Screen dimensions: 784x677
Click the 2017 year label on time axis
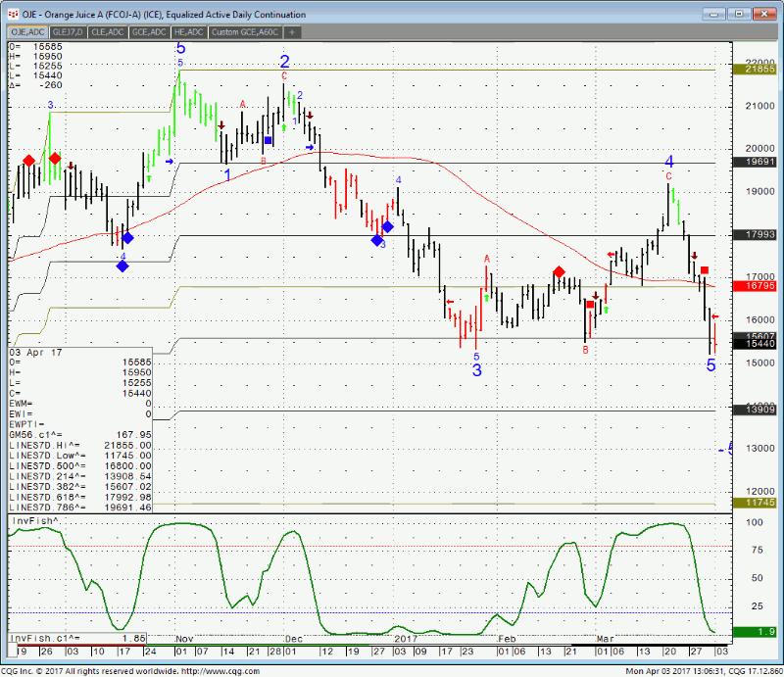406,639
